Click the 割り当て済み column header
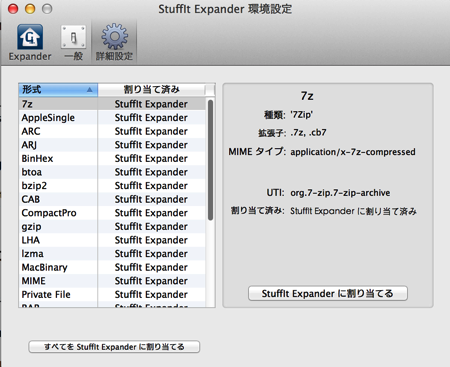Image resolution: width=450 pixels, height=367 pixels. pos(151,90)
